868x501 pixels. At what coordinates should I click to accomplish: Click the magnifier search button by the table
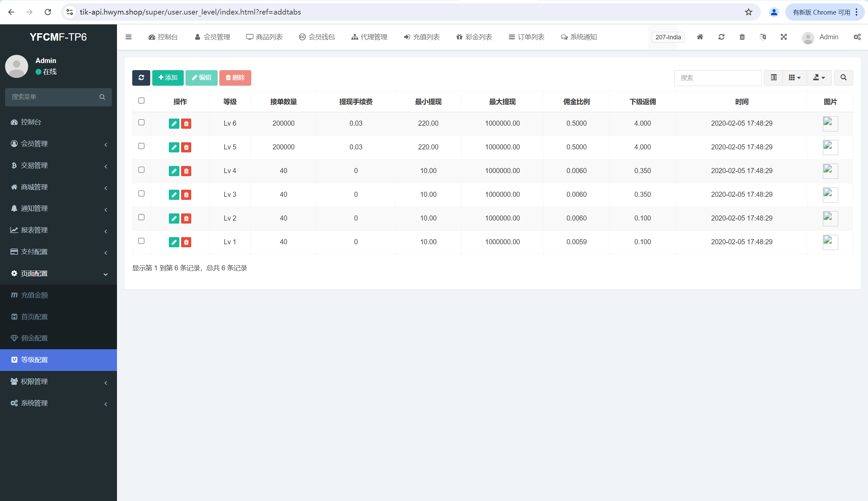point(843,78)
